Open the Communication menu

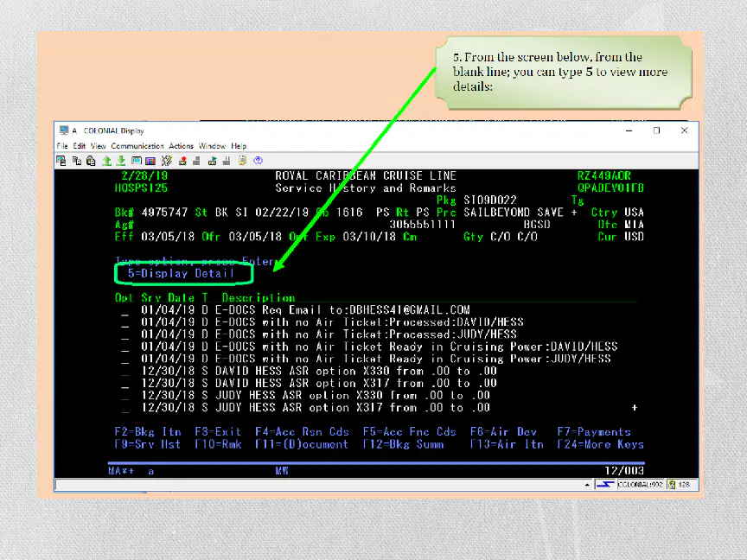tap(137, 146)
